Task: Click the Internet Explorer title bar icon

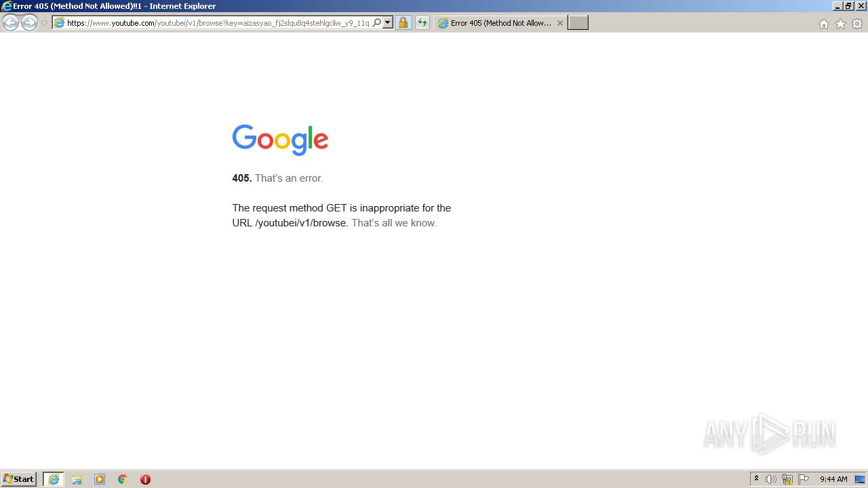Action: (x=7, y=6)
